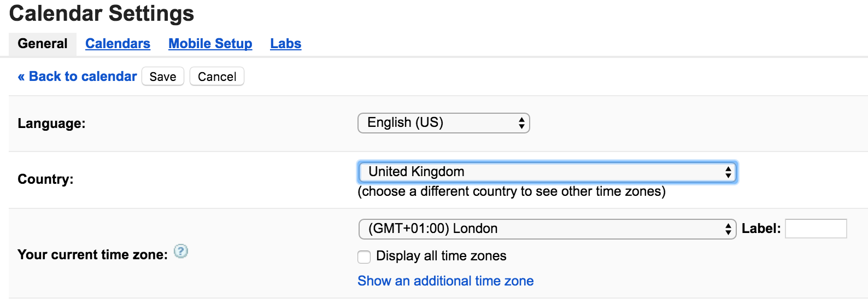Viewport: 868px width, 303px height.
Task: Click the Cancel button
Action: (217, 77)
